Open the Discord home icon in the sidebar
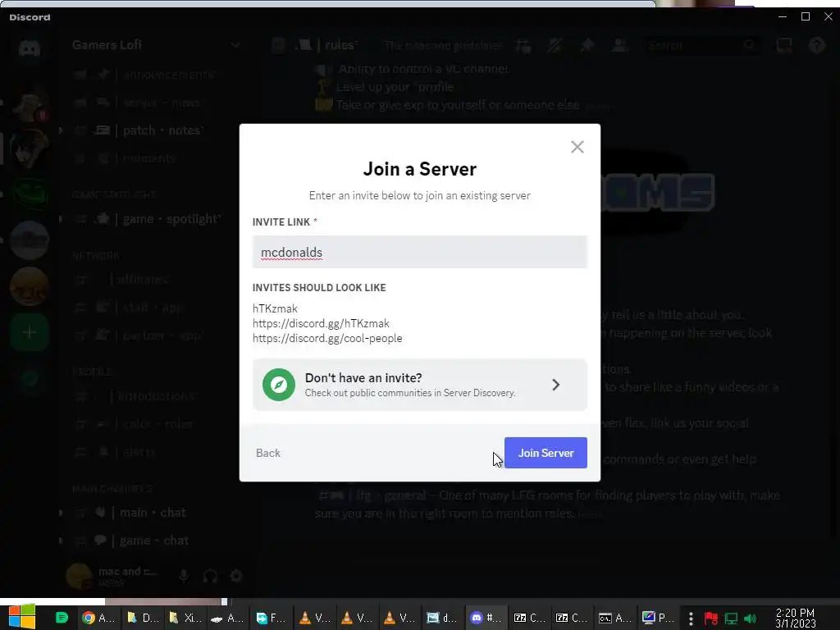 pyautogui.click(x=30, y=48)
